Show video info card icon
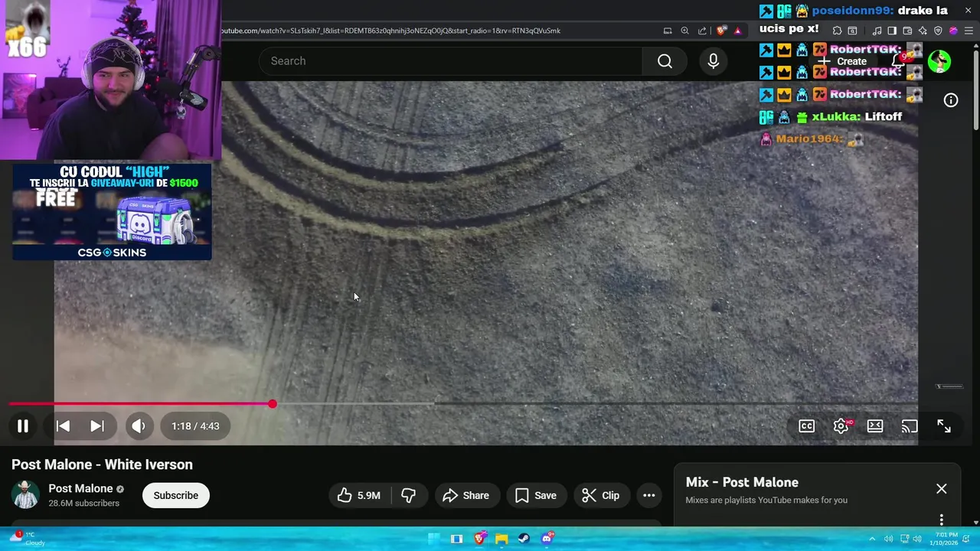The height and width of the screenshot is (551, 980). coord(951,100)
